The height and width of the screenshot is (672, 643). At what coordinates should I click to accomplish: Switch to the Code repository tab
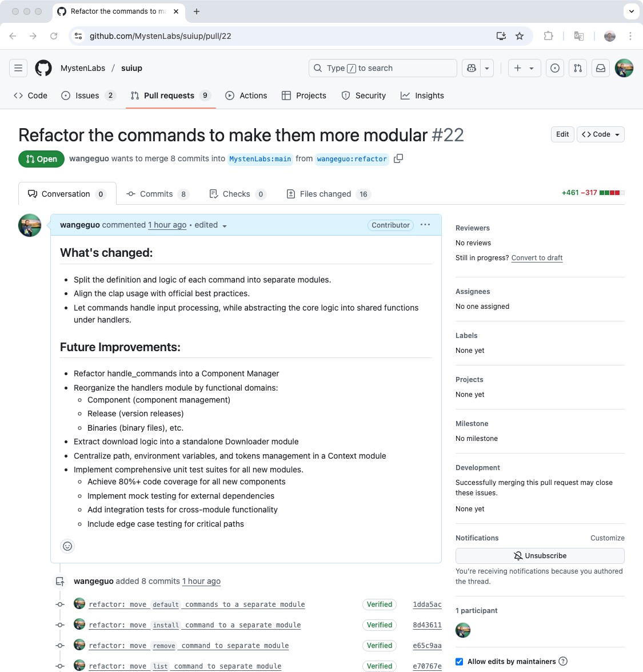coord(30,96)
